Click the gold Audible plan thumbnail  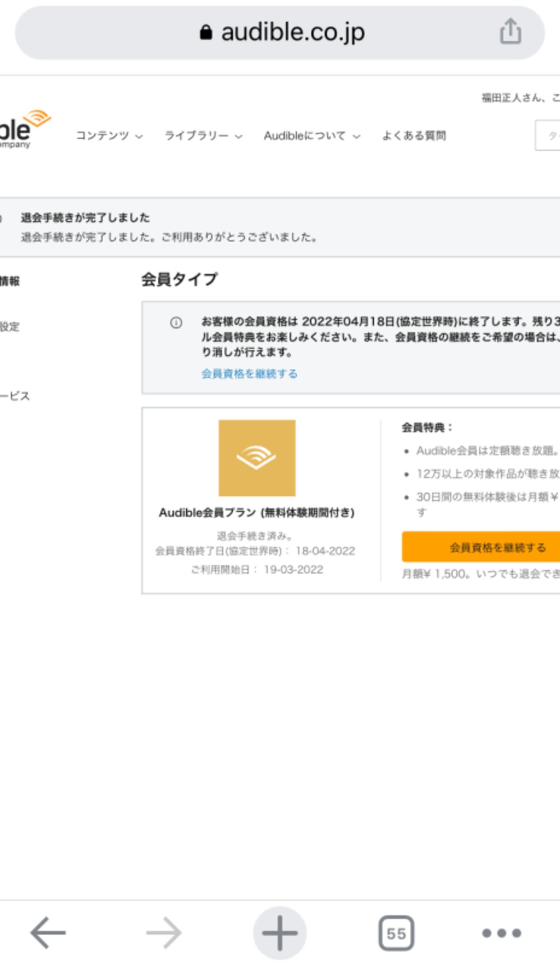(x=257, y=458)
